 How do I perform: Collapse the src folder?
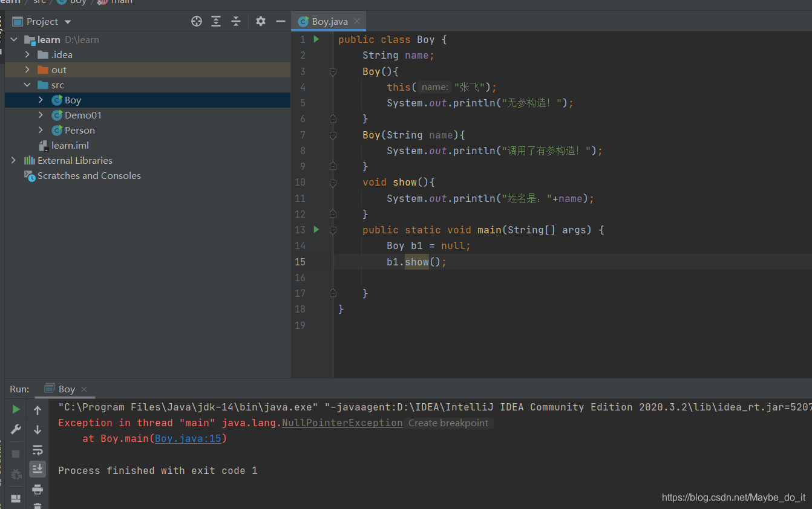tap(27, 85)
